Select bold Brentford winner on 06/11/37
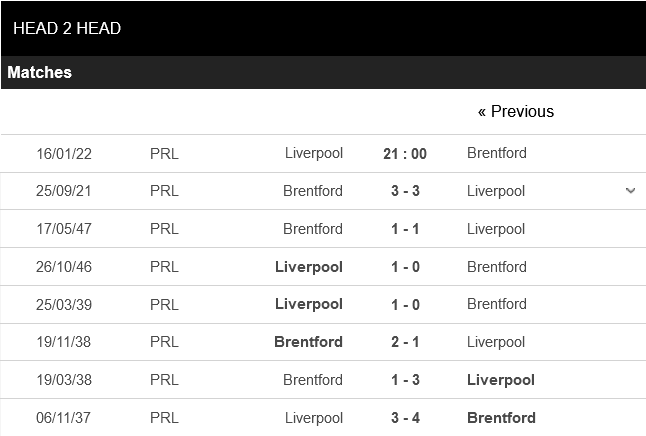Screen dimensions: 646x436 (x=501, y=418)
